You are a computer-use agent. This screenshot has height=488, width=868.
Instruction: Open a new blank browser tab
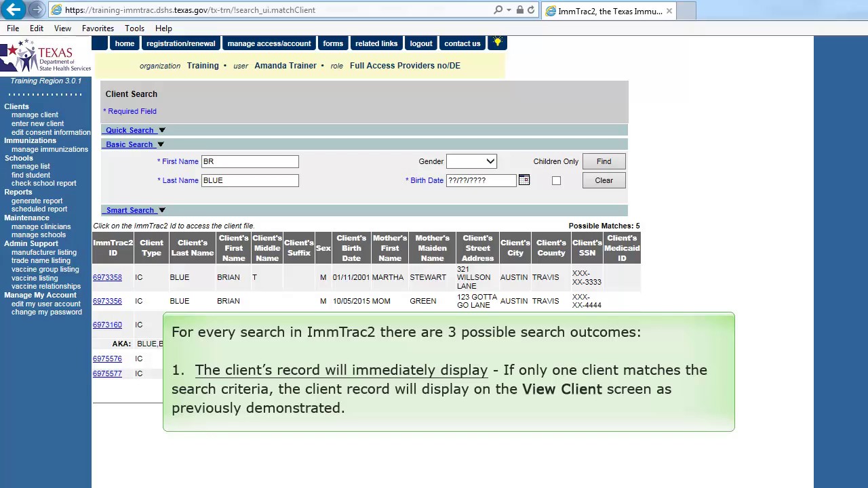686,11
